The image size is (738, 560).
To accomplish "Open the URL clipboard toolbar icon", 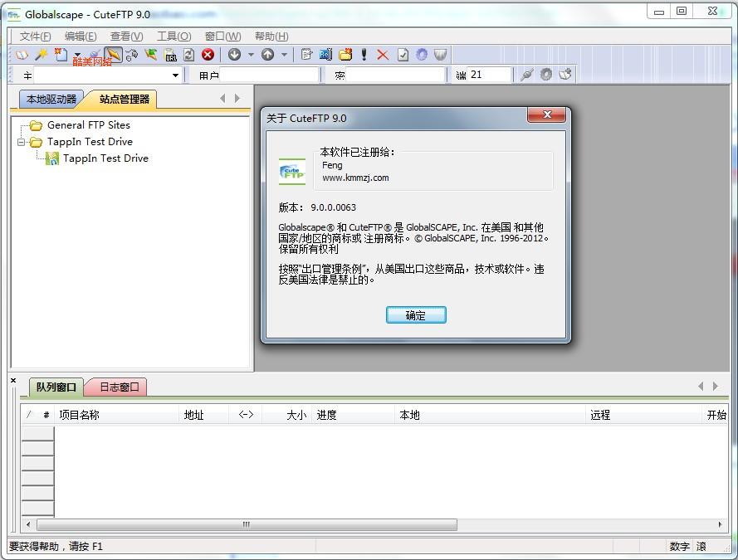I will tap(170, 55).
